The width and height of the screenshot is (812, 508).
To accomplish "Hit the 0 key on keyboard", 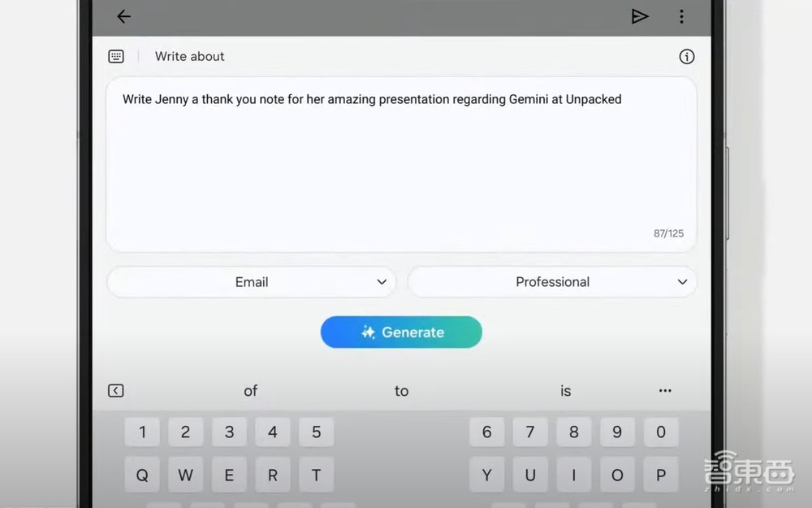I will pyautogui.click(x=661, y=432).
